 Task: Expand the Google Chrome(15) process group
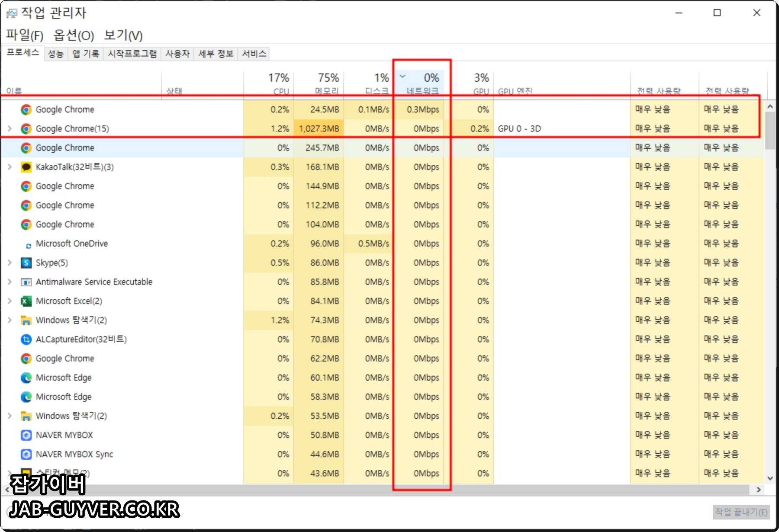(10, 128)
